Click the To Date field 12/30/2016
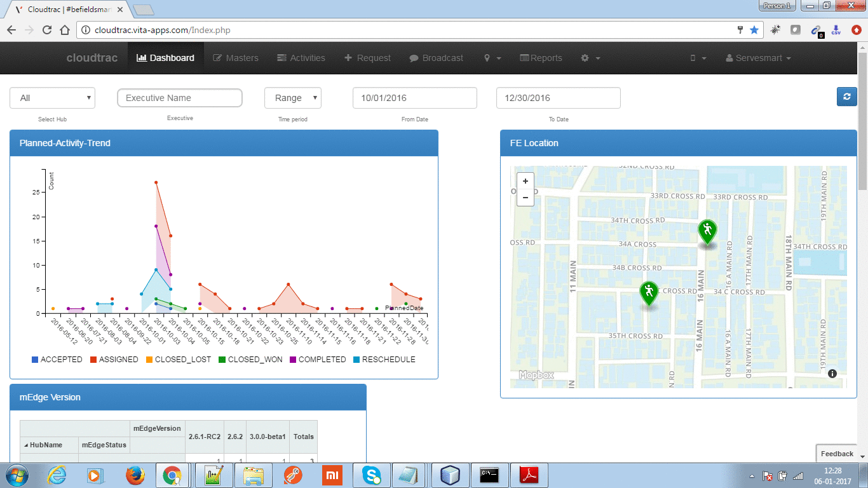 [x=559, y=98]
